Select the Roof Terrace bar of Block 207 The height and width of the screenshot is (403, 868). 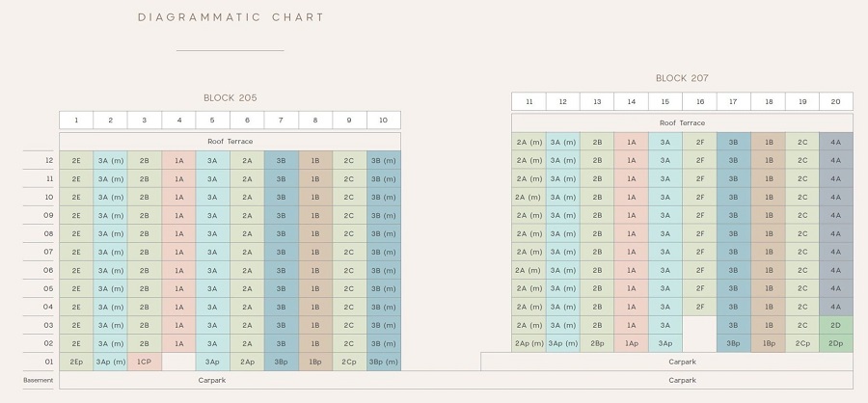coord(682,122)
